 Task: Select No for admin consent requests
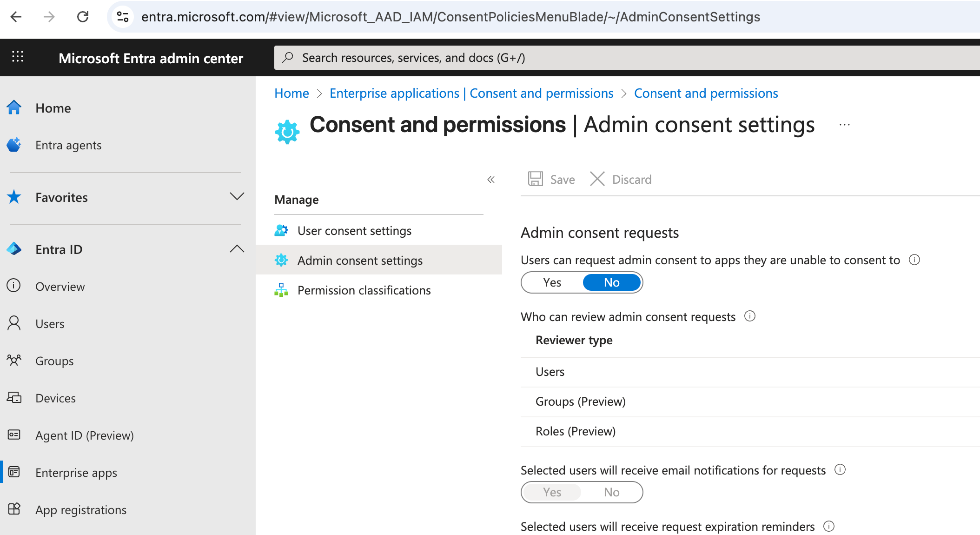[x=611, y=282]
